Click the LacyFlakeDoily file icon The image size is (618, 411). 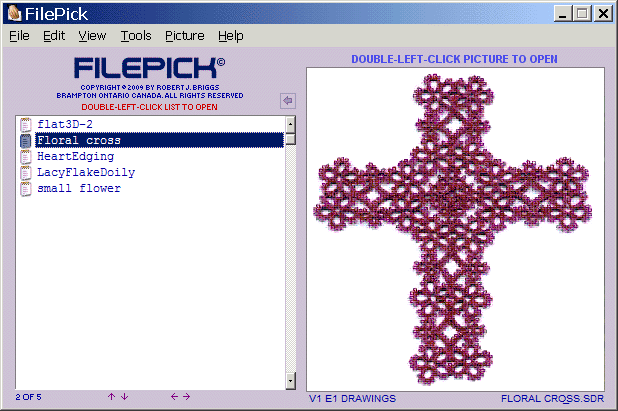(26, 173)
